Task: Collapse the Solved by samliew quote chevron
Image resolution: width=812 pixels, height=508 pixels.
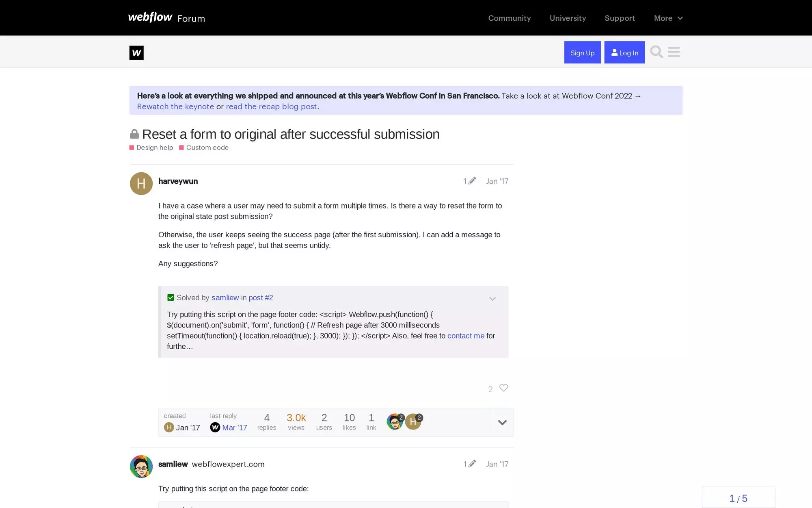Action: click(492, 299)
